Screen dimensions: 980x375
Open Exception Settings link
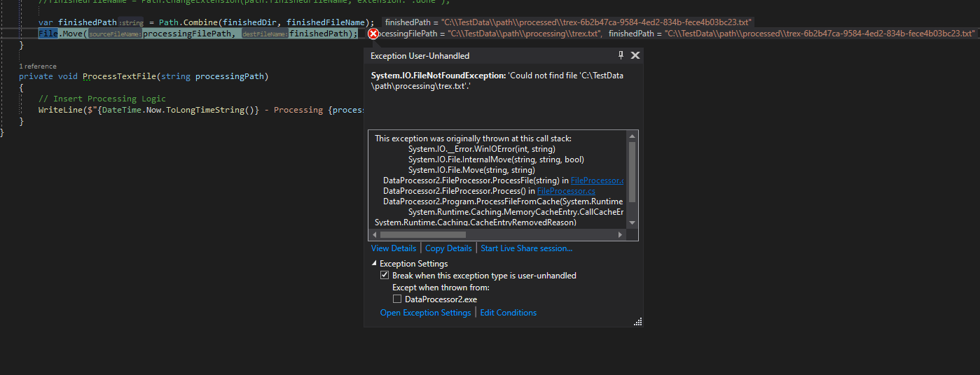[425, 313]
